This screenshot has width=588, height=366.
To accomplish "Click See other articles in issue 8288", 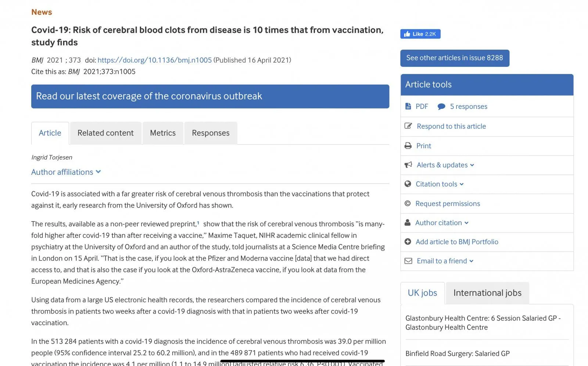I will 455,58.
